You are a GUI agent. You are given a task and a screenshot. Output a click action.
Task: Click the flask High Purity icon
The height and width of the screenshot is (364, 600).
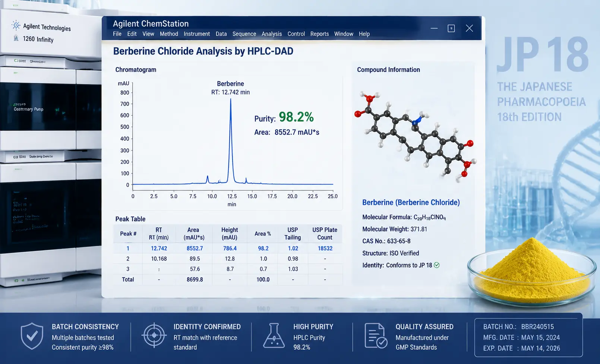(274, 335)
